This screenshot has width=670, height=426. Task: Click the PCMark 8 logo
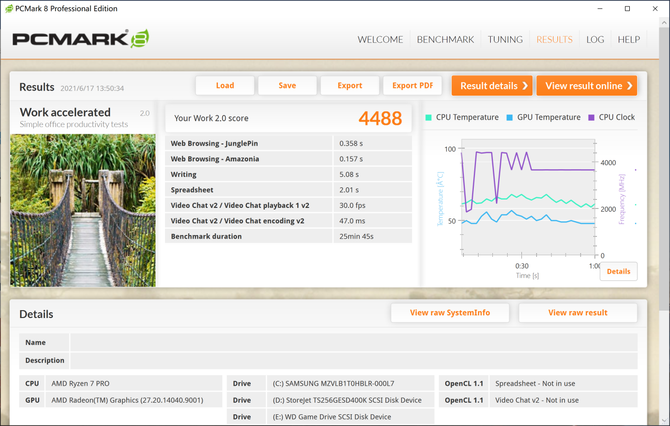(x=80, y=40)
